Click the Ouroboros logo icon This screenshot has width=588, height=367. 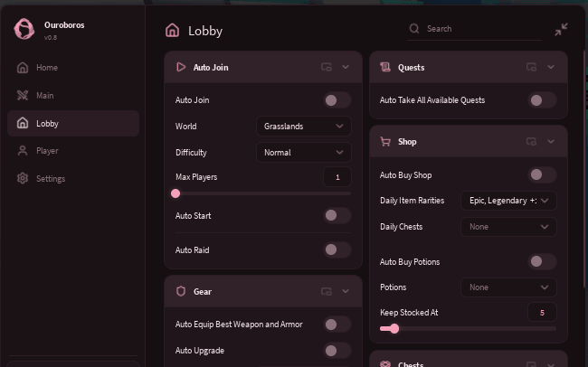(24, 29)
